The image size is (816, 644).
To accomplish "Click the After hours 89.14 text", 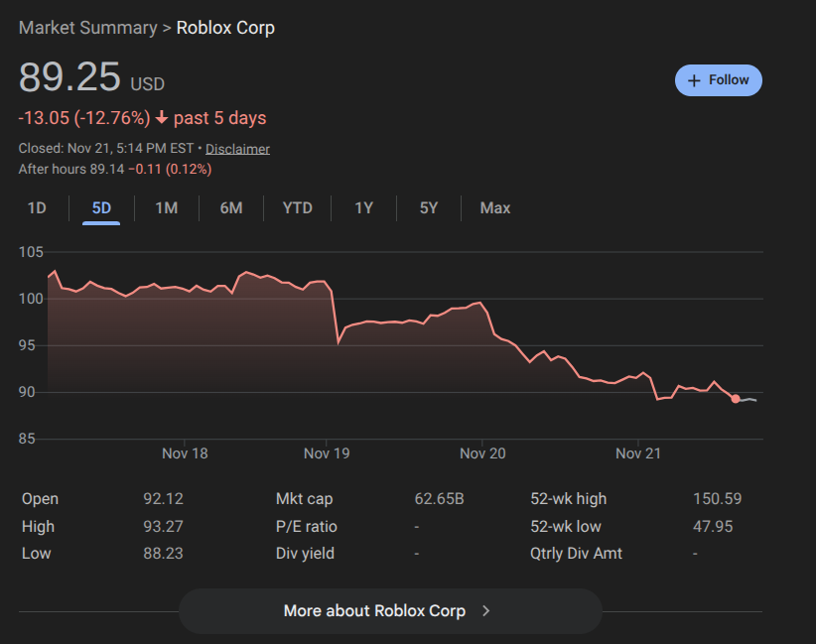I will 71,169.
